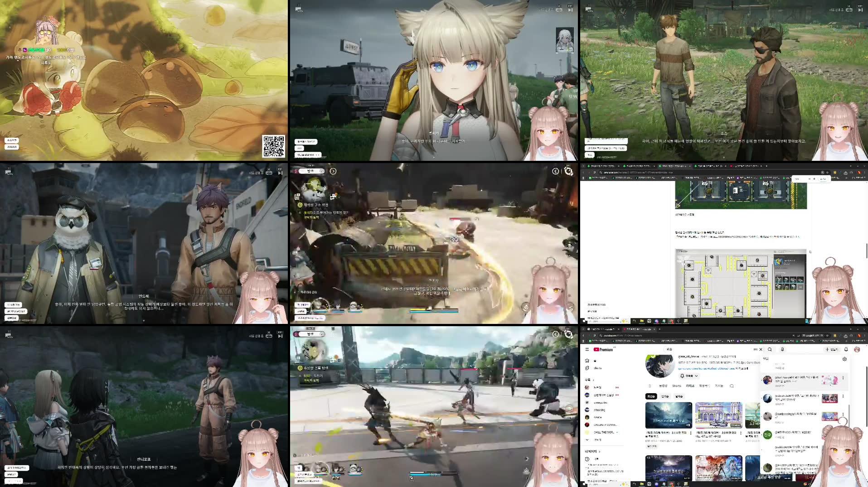
Task: Open the comment sort settings gear
Action: pos(844,359)
